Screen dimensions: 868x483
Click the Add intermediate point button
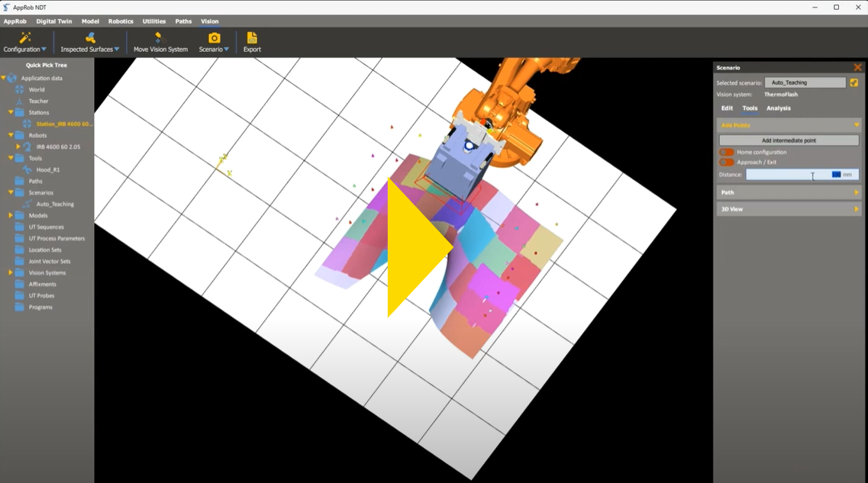(789, 140)
